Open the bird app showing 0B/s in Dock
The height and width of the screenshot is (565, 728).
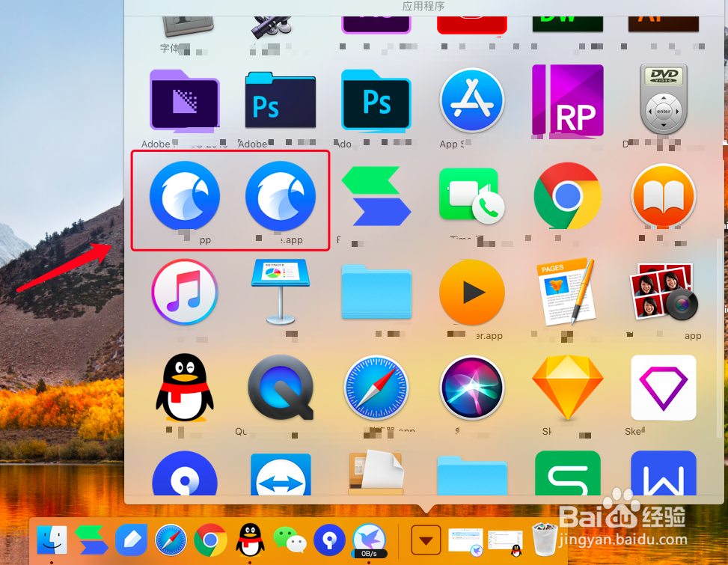click(369, 540)
